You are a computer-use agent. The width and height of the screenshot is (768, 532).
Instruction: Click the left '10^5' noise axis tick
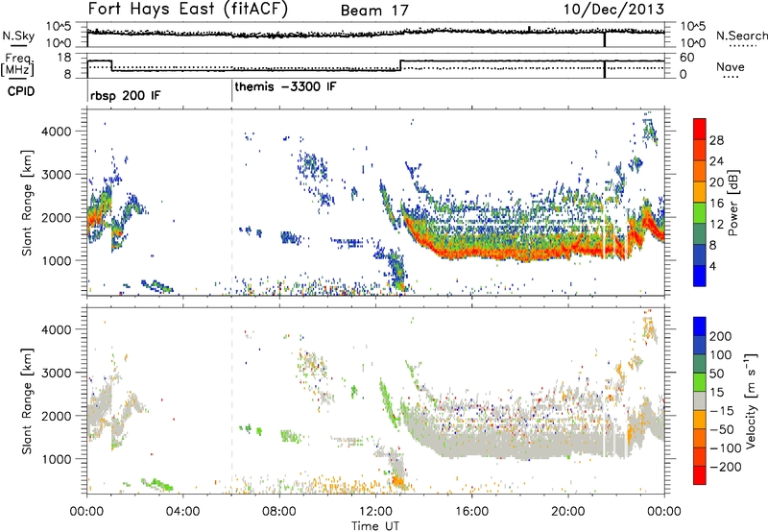coord(59,27)
